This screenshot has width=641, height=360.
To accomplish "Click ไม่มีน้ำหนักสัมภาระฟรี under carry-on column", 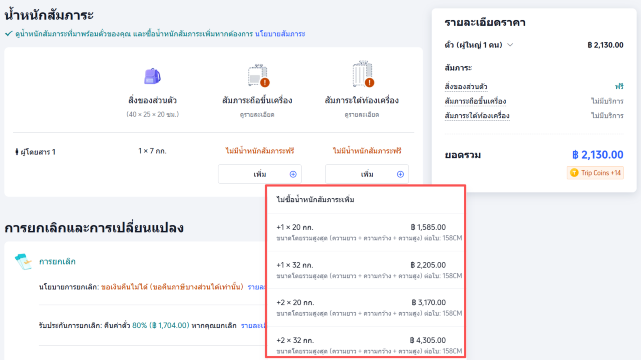I will click(x=260, y=151).
